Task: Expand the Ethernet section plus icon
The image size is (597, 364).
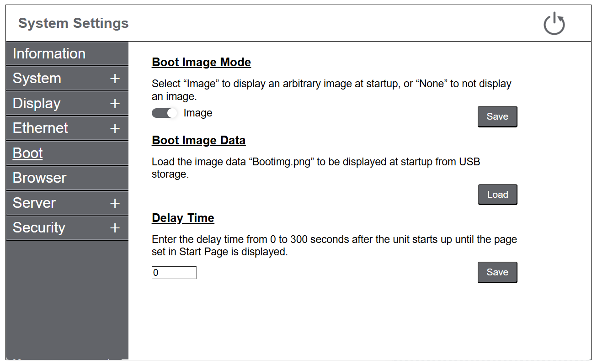Action: click(x=115, y=129)
